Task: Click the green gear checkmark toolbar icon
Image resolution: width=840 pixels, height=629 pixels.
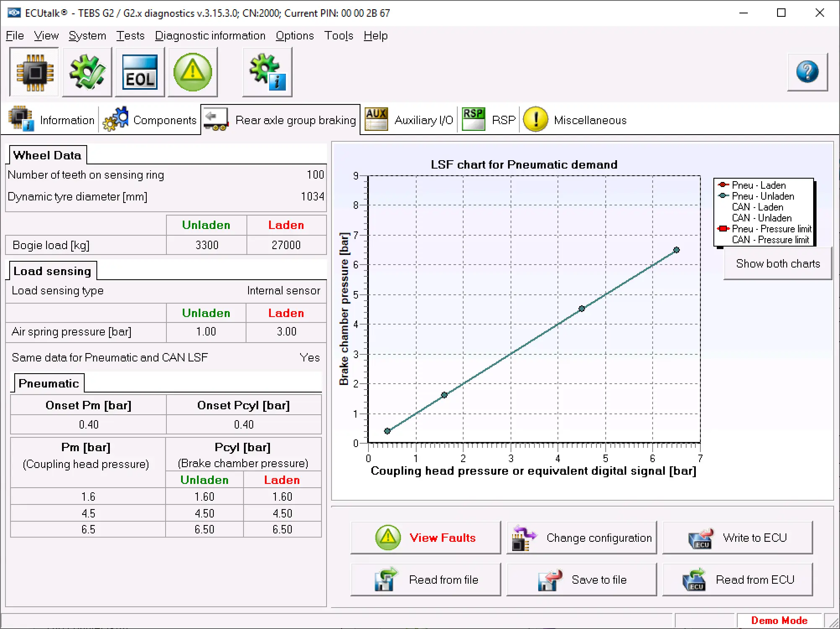Action: pos(87,72)
